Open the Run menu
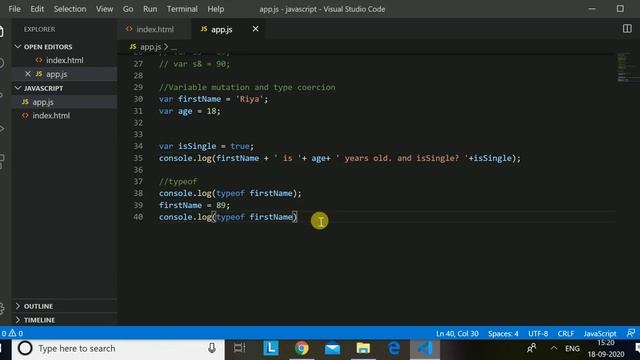The image size is (640, 360). point(150,9)
